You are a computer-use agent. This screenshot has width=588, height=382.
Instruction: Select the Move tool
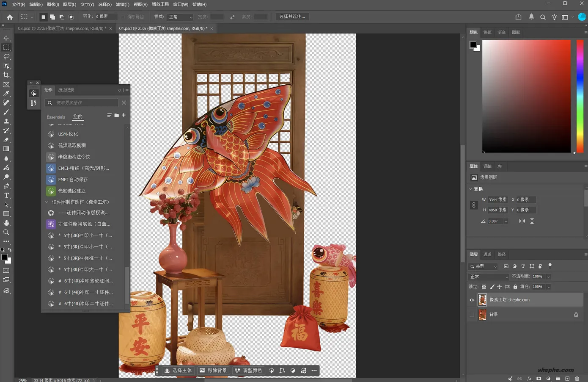pyautogui.click(x=6, y=38)
